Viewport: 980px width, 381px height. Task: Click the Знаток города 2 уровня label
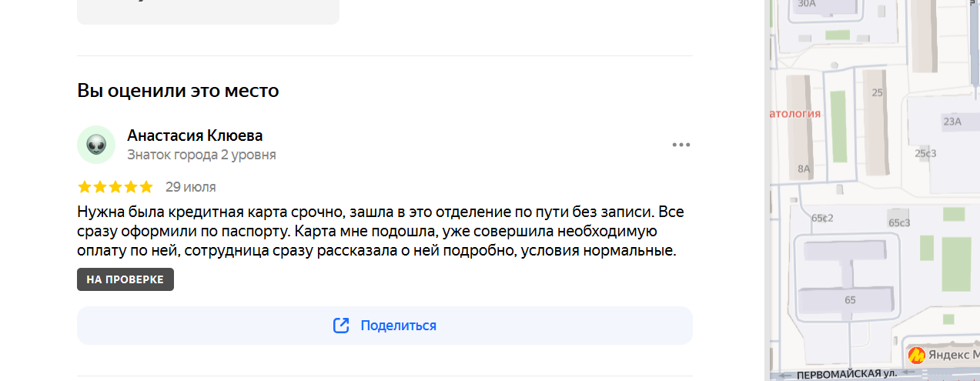(202, 155)
